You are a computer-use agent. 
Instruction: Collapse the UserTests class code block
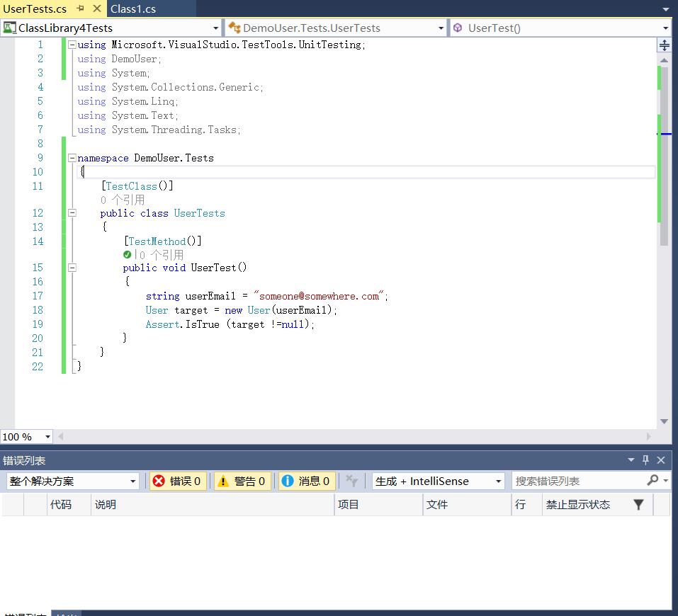(x=72, y=213)
